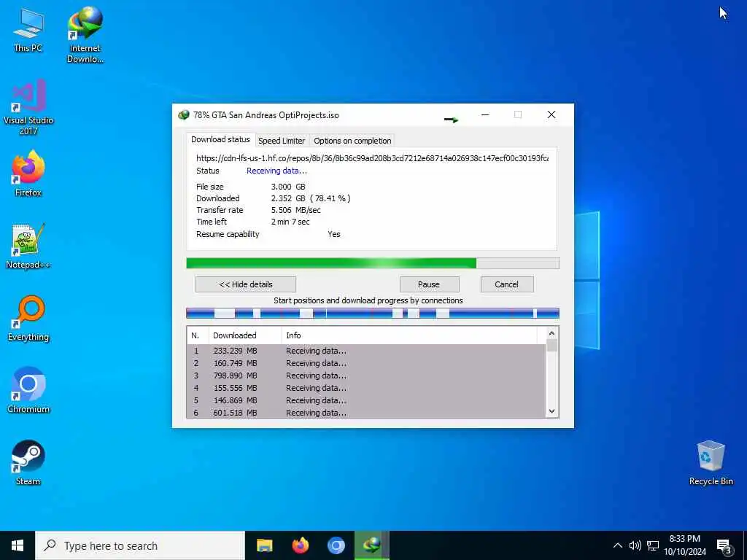Close the IDM download window

coord(551,114)
